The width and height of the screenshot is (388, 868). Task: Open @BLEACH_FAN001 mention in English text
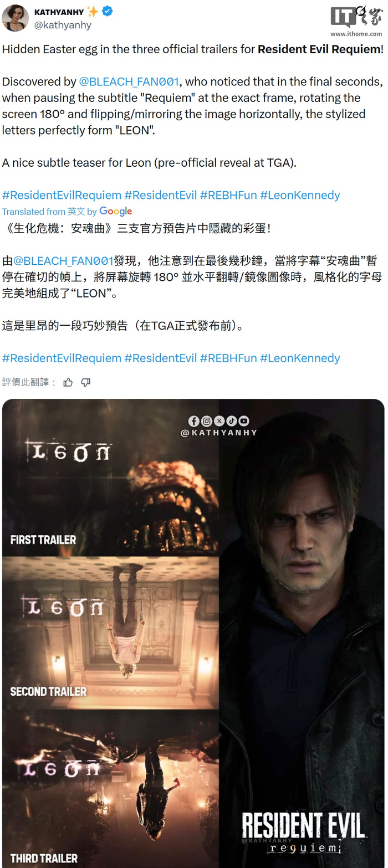[129, 81]
